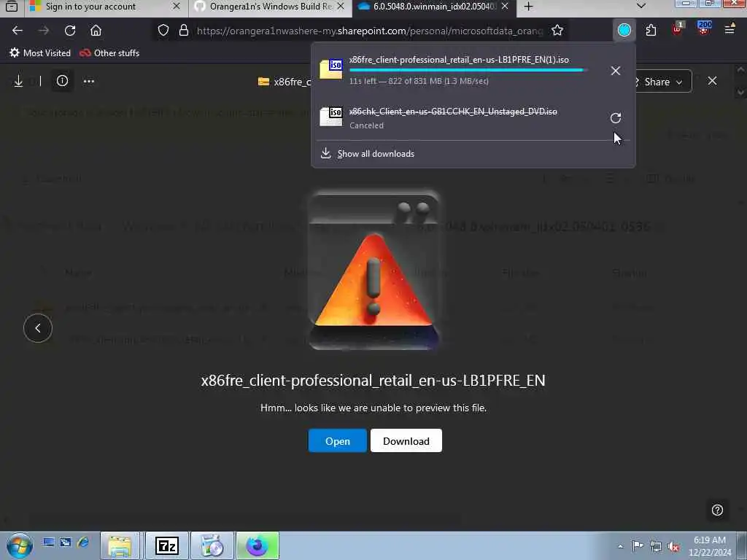
Task: Open the Firefox application hamburger menu
Action: tap(729, 30)
